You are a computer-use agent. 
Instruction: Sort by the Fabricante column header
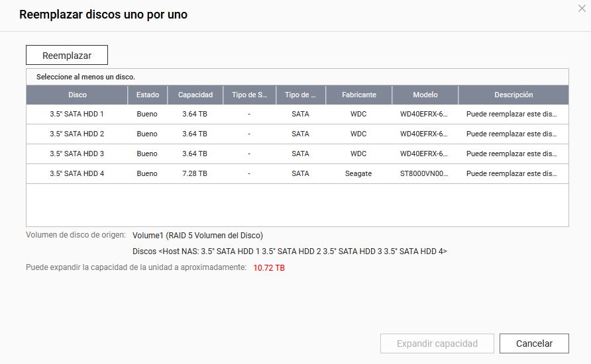point(358,95)
